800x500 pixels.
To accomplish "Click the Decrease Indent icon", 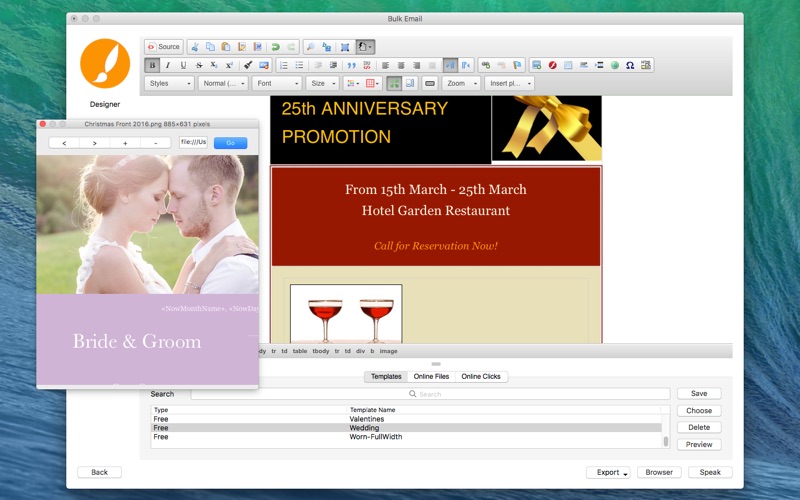I will (318, 65).
